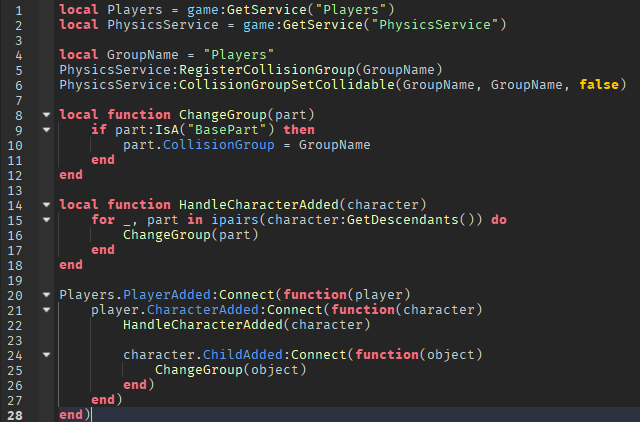This screenshot has height=422, width=640.
Task: Click the end keyword on line 18
Action: pyautogui.click(x=71, y=265)
